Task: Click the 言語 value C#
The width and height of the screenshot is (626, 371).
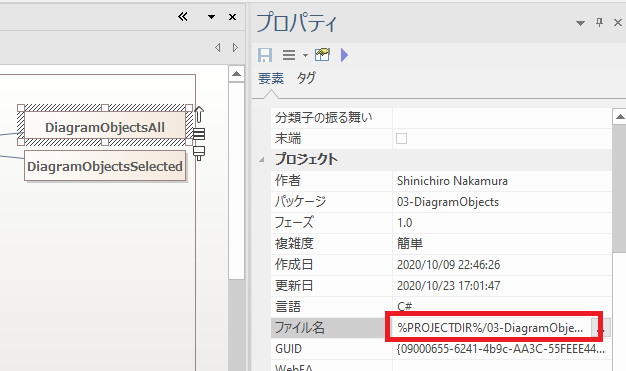Action: (x=404, y=307)
